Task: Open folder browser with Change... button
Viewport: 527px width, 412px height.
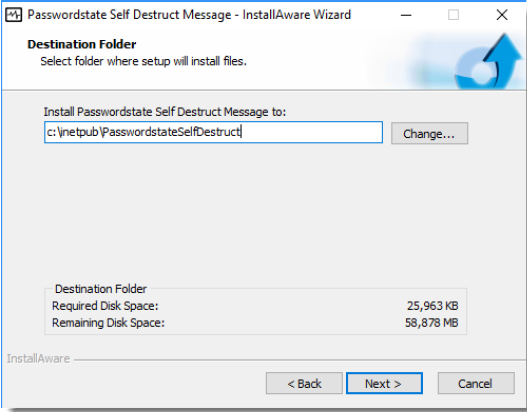Action: point(429,133)
